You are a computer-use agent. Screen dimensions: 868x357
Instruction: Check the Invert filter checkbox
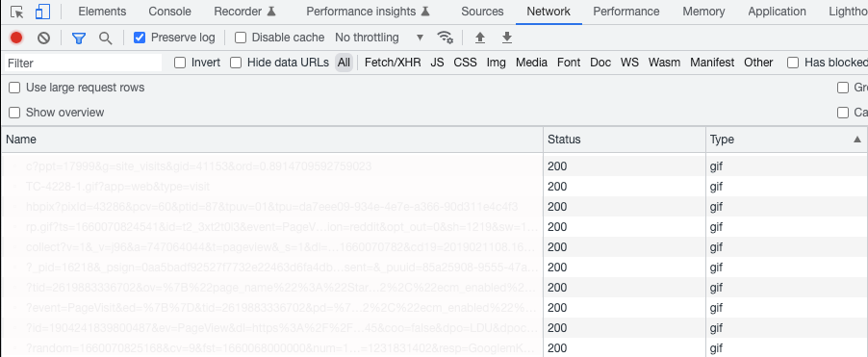[x=180, y=63]
